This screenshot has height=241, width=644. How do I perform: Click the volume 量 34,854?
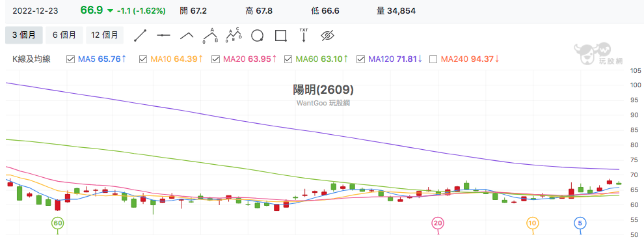point(396,11)
